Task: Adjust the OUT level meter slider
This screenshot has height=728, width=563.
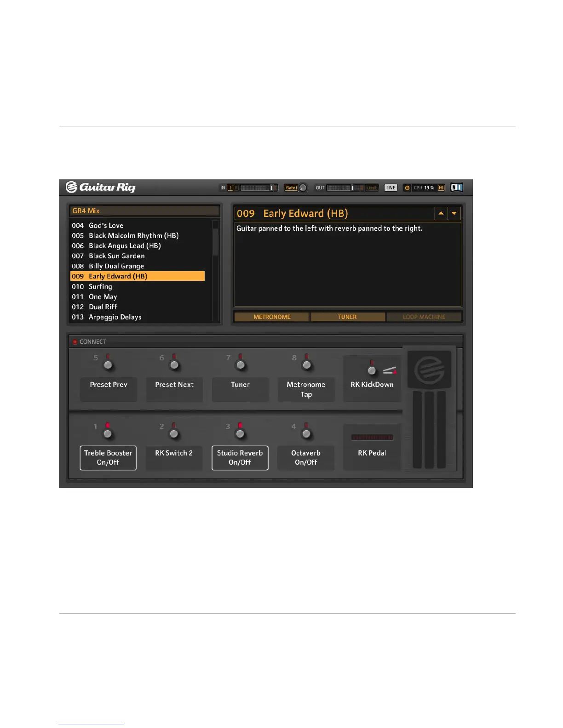Action: 345,188
